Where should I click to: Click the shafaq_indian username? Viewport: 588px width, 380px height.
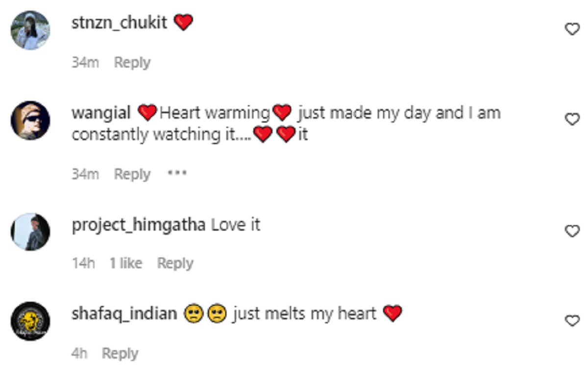click(124, 313)
